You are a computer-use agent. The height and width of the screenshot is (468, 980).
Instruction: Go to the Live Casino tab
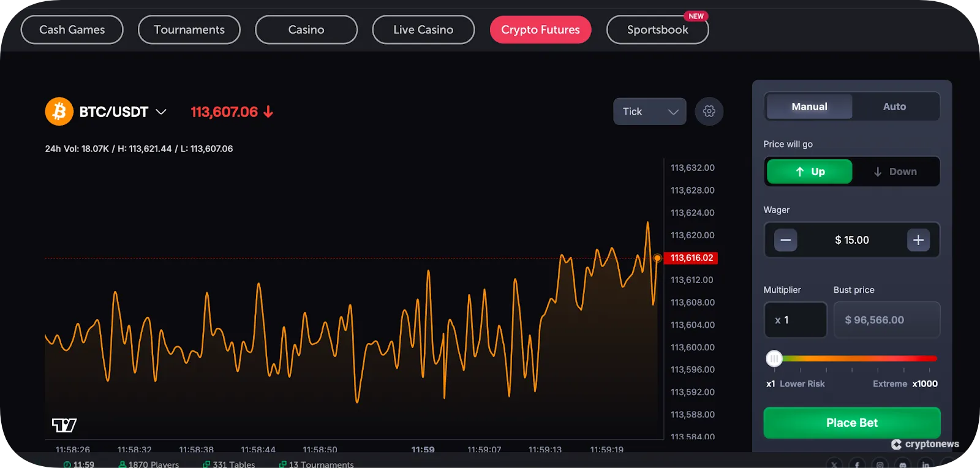tap(423, 29)
